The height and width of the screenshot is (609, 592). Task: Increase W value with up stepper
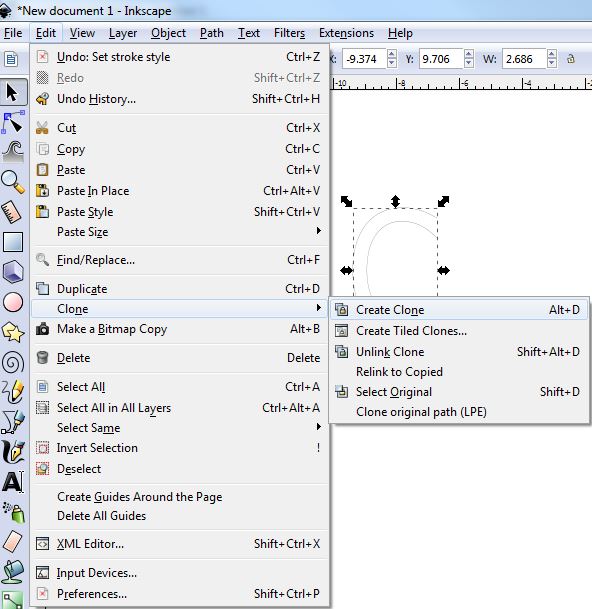click(552, 54)
